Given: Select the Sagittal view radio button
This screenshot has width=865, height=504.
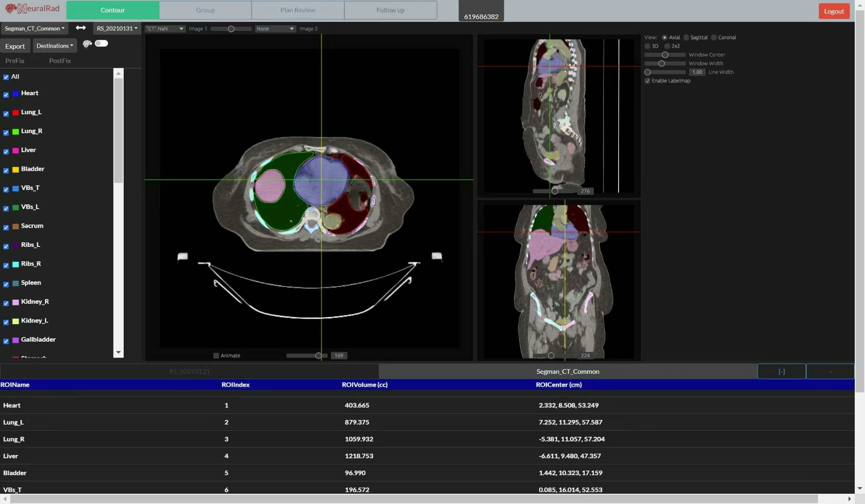Looking at the screenshot, I should (x=686, y=37).
